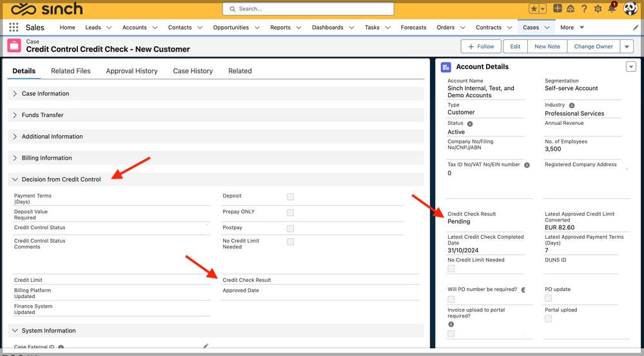Open the user profile avatar

point(630,8)
